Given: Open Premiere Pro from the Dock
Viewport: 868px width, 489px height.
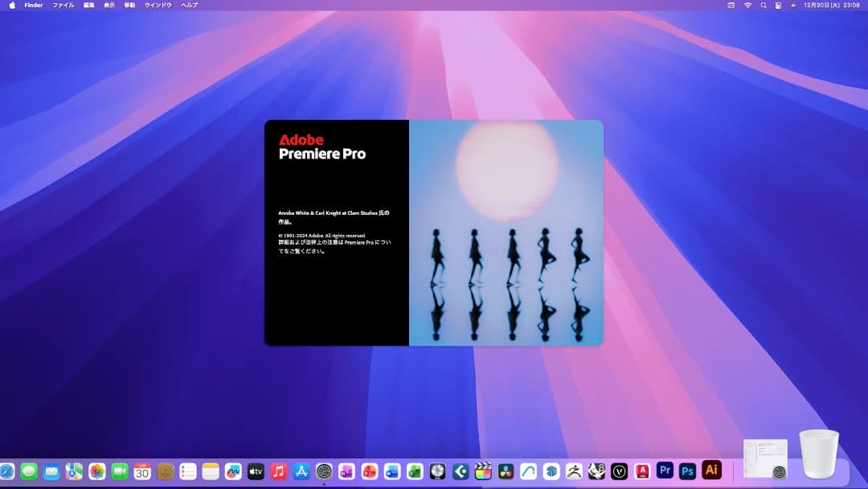Looking at the screenshot, I should click(x=664, y=471).
